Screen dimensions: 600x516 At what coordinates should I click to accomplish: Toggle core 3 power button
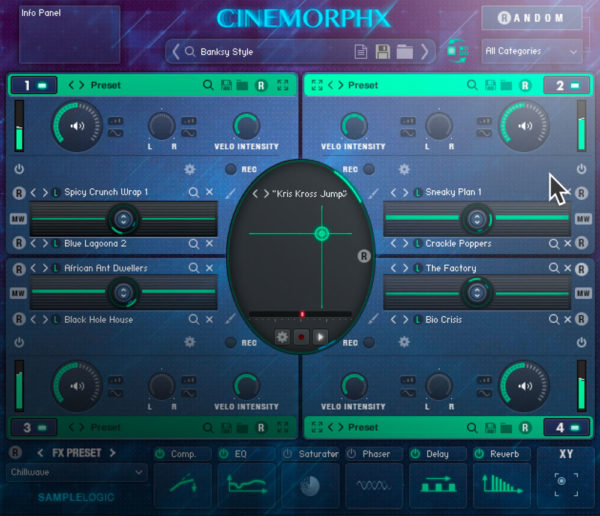pyautogui.click(x=19, y=342)
